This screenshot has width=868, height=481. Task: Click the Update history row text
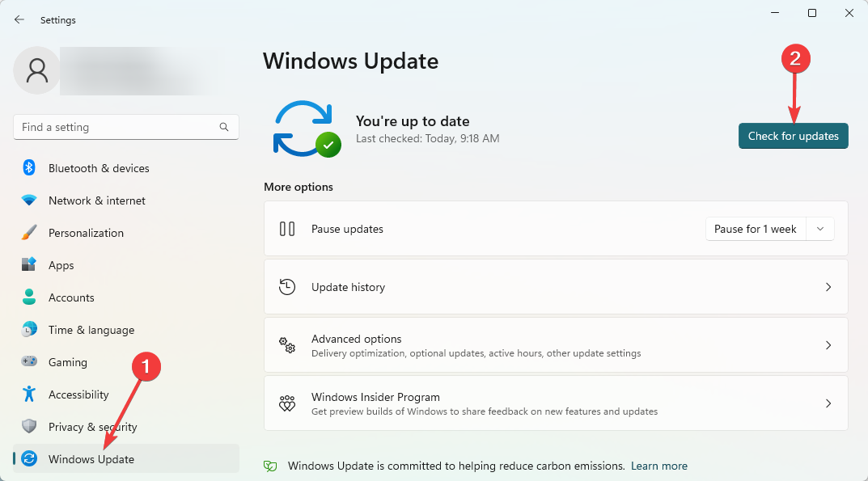[x=348, y=287]
